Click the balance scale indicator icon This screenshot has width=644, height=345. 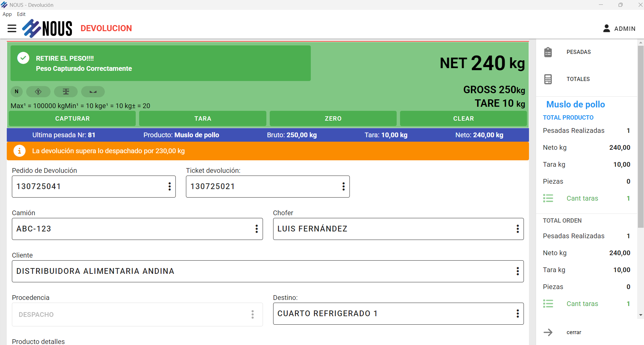66,92
